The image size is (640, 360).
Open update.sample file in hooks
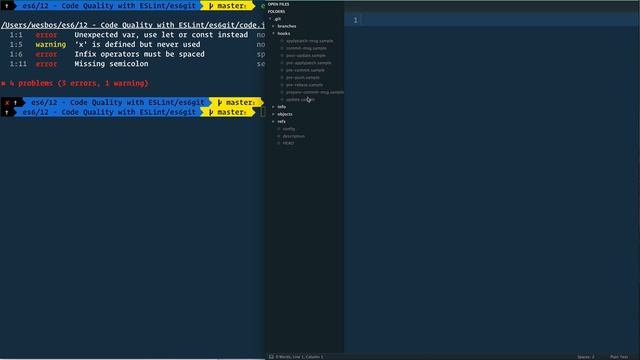pyautogui.click(x=300, y=100)
